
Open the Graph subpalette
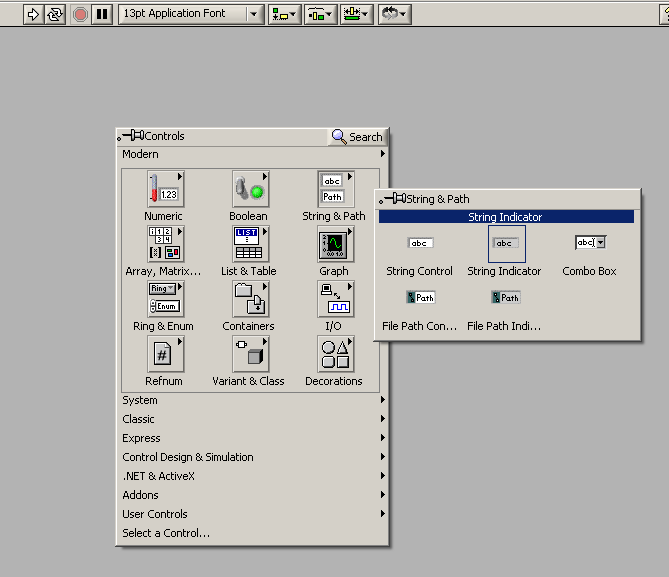pos(336,244)
